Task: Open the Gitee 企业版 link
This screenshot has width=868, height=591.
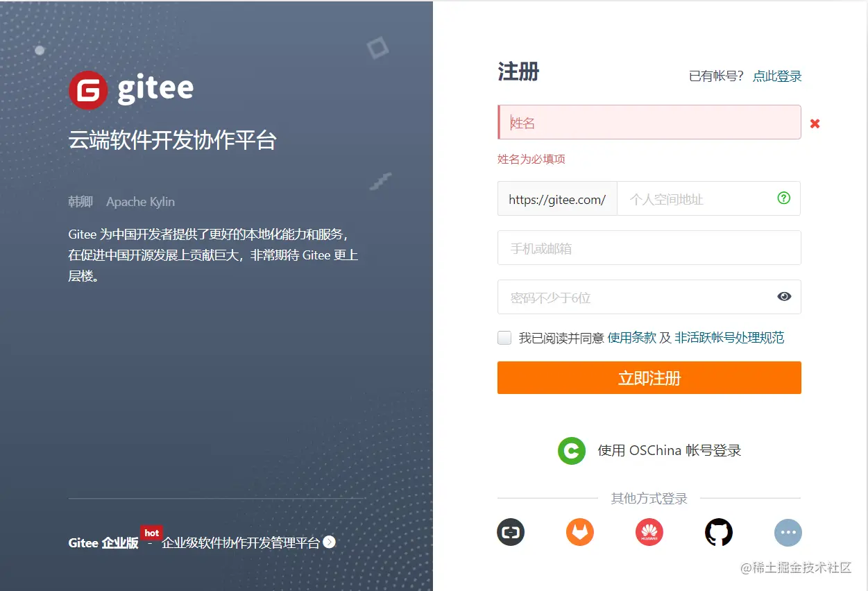Action: pyautogui.click(x=103, y=543)
